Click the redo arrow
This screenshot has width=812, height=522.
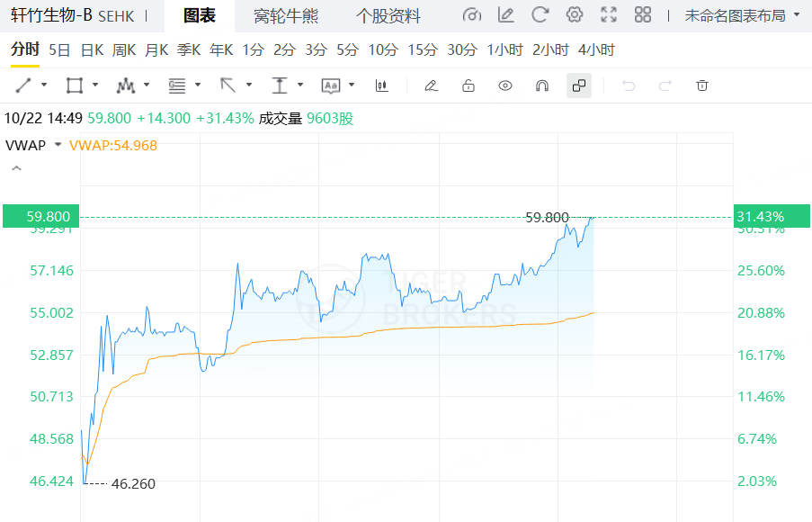[665, 85]
